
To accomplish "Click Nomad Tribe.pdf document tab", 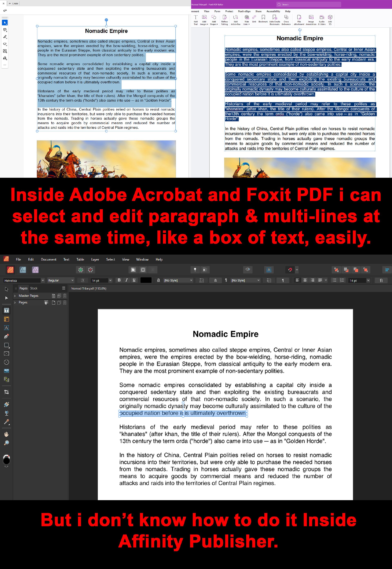I will point(89,288).
